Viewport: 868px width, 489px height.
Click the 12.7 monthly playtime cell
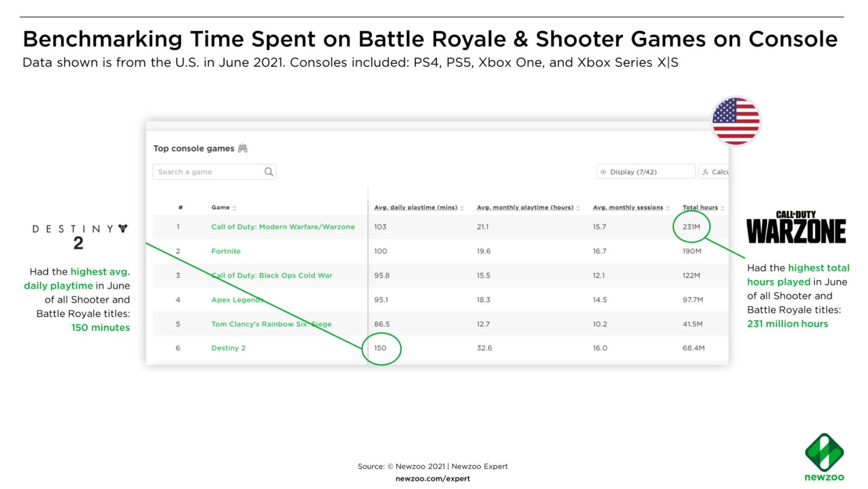coord(483,324)
